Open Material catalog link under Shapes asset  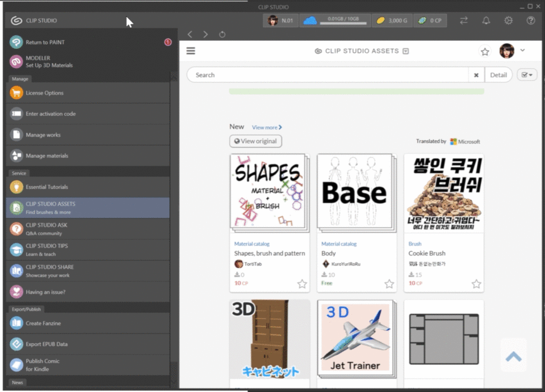point(251,244)
